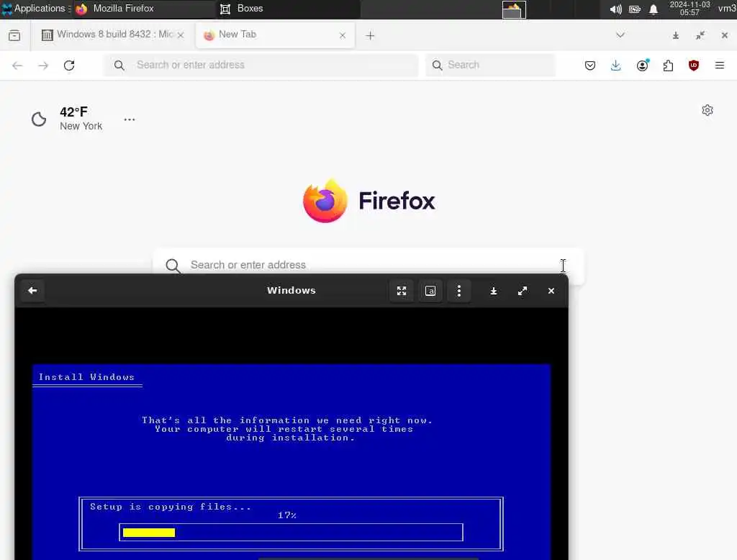Switch to Windows 8 build 8432 tab
Image resolution: width=737 pixels, height=560 pixels.
pos(112,35)
